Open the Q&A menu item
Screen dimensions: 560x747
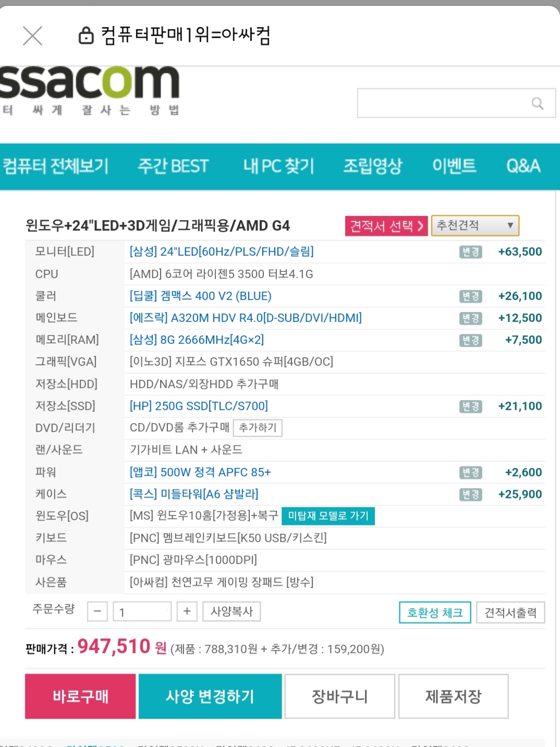pos(524,166)
